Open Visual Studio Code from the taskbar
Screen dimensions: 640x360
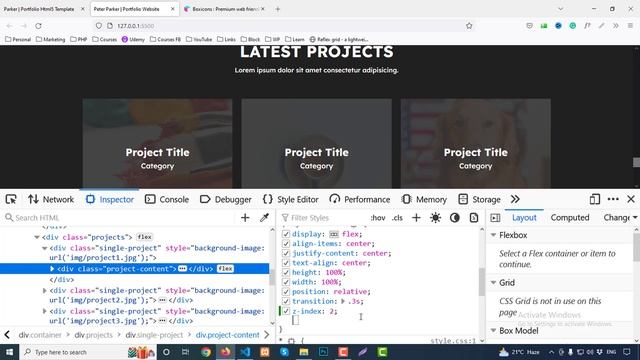[x=245, y=352]
